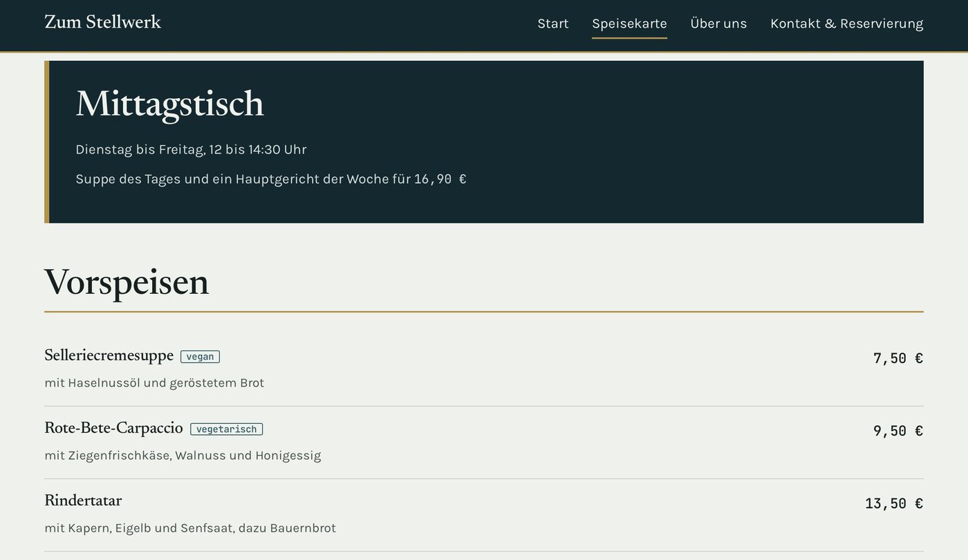Viewport: 968px width, 560px height.
Task: Click the Suppe des Tages offer line
Action: coord(271,179)
